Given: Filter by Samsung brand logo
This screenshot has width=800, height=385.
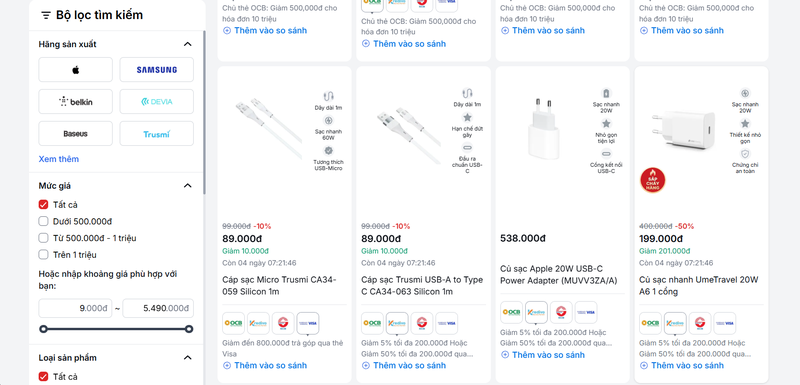Looking at the screenshot, I should [157, 69].
